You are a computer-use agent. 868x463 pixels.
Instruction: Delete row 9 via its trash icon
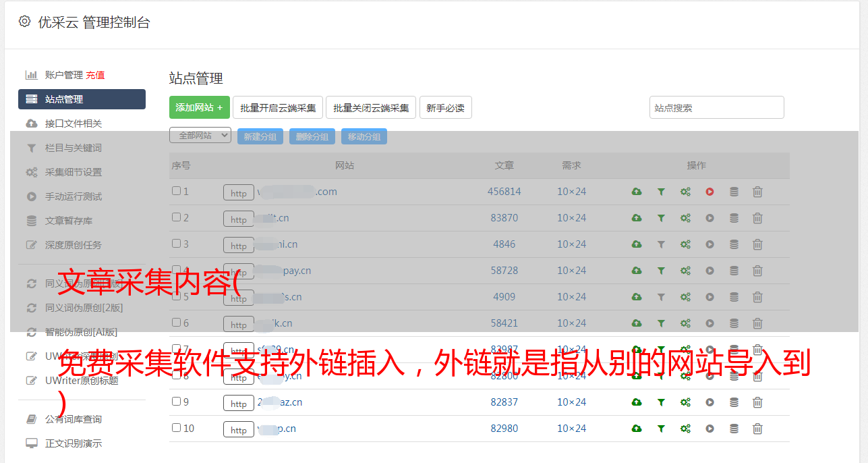(757, 402)
